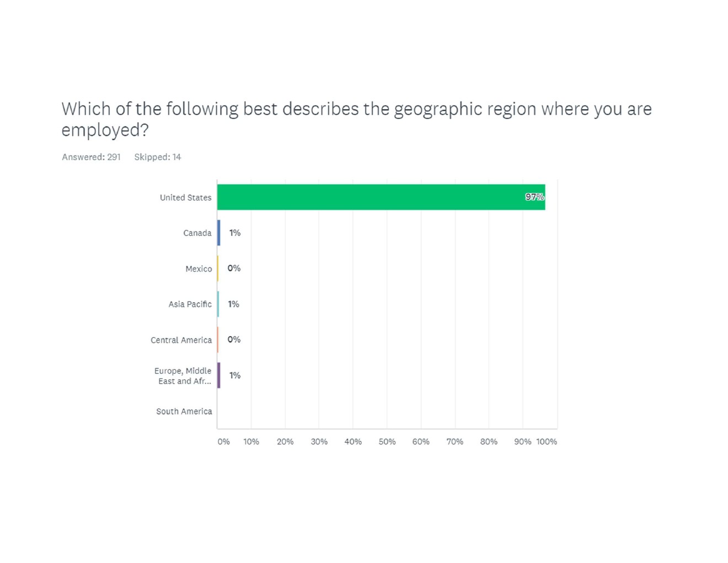
Task: Select the United States category label
Action: tap(185, 198)
